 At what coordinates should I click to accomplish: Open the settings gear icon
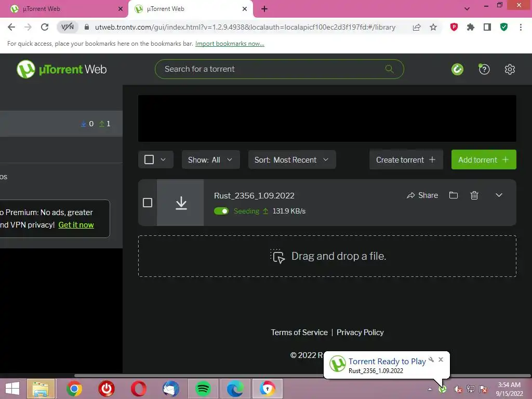click(510, 69)
